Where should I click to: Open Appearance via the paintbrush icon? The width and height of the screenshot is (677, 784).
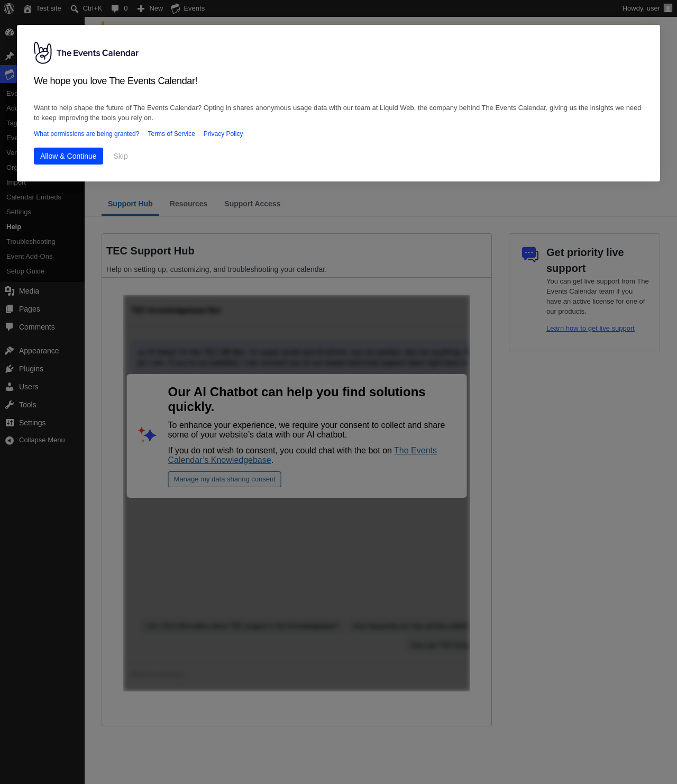pyautogui.click(x=10, y=351)
